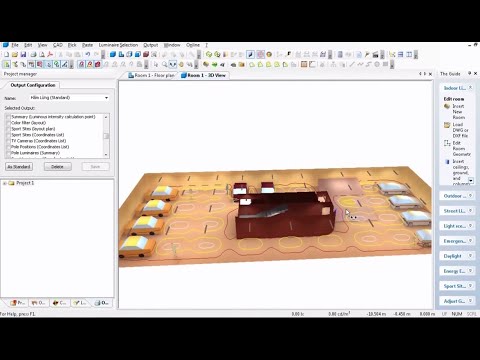Click Edit Room Geometry link
This screenshot has width=480, height=360.
(x=461, y=148)
